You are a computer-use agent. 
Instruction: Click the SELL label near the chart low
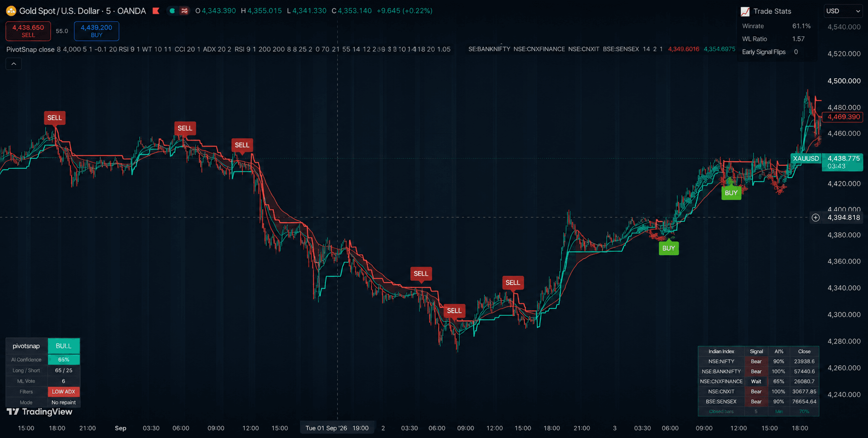[454, 311]
